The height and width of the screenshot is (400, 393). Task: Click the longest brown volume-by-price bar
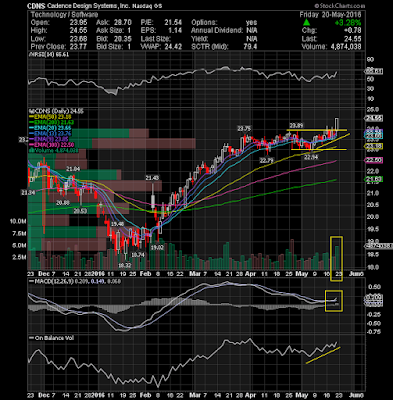pos(143,144)
